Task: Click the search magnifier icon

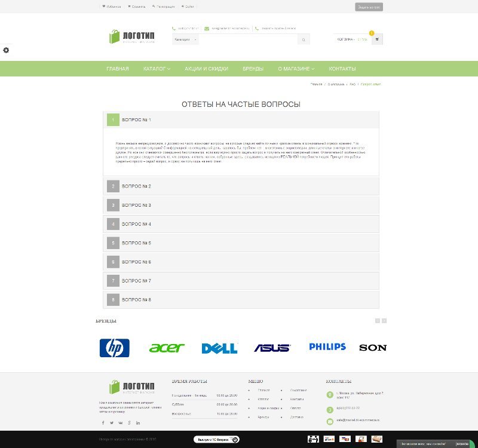Action: coord(304,40)
